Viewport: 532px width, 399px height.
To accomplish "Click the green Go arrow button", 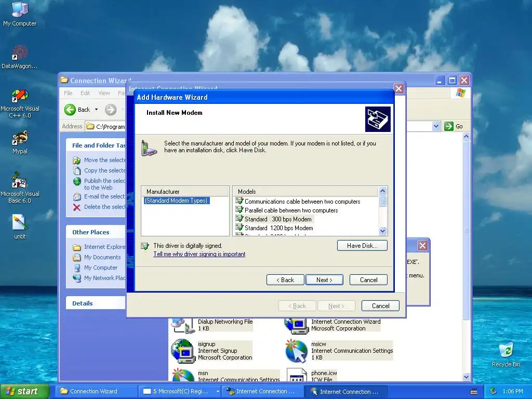I will 448,126.
